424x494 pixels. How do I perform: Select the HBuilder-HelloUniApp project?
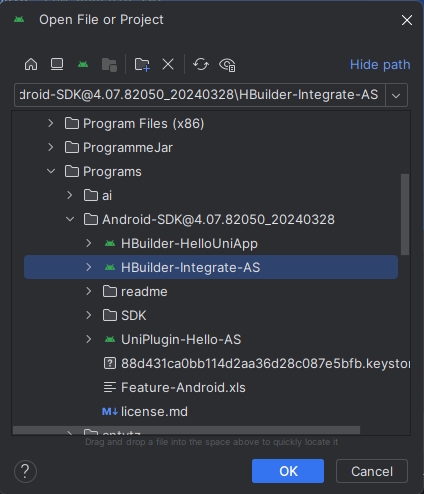coord(211,243)
